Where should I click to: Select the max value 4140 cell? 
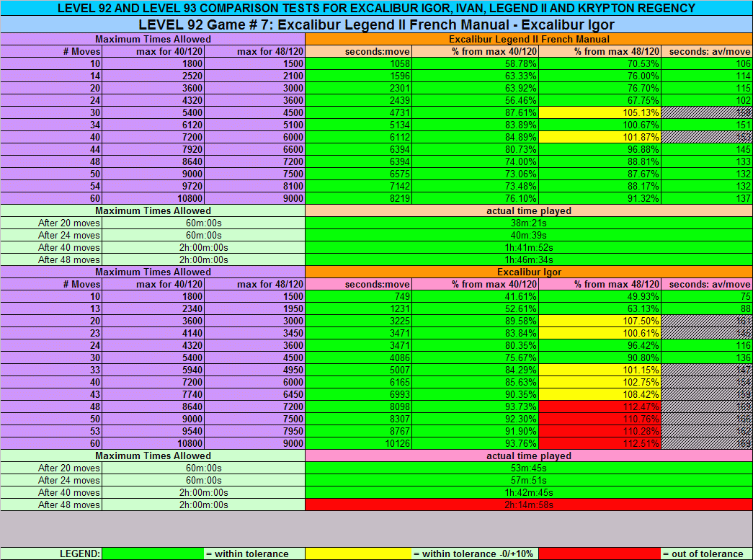coord(153,333)
